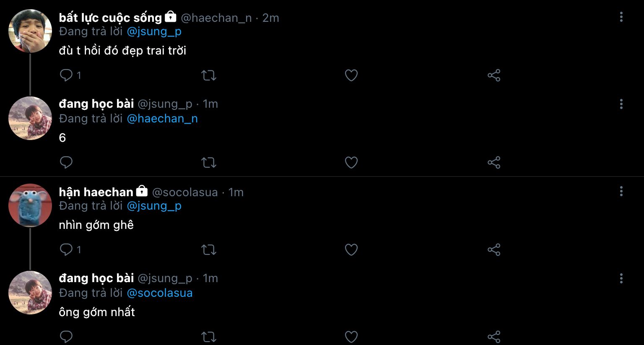Viewport: 644px width, 345px height.
Task: Retweet the tweet saying "6"
Action: (208, 162)
